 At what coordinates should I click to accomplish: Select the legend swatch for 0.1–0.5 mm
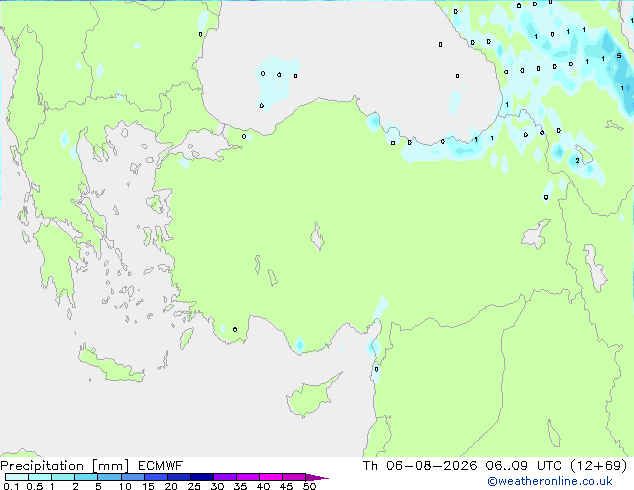pyautogui.click(x=17, y=477)
